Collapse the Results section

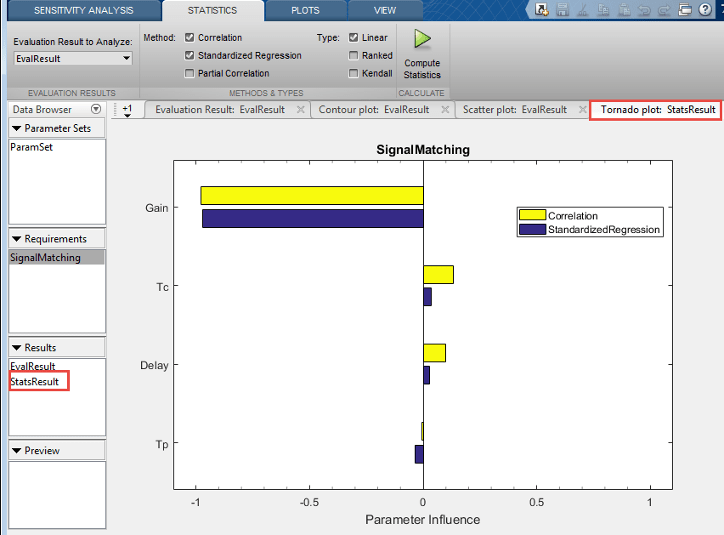(17, 348)
